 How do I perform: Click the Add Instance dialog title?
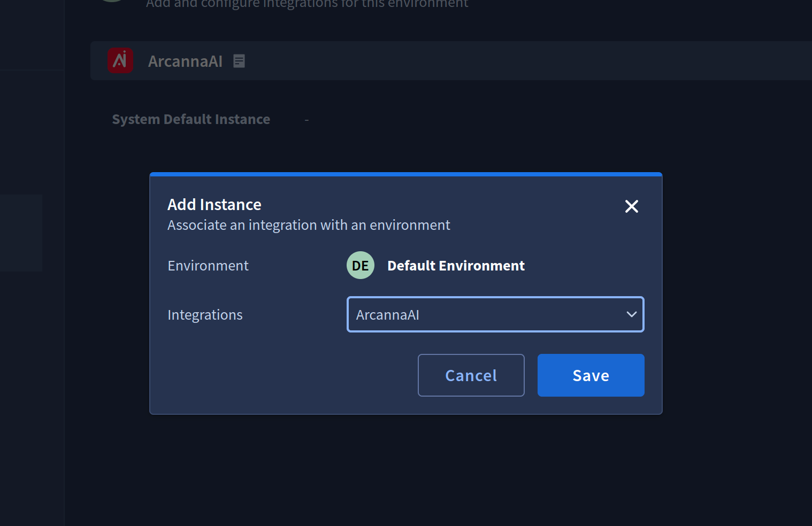(215, 205)
